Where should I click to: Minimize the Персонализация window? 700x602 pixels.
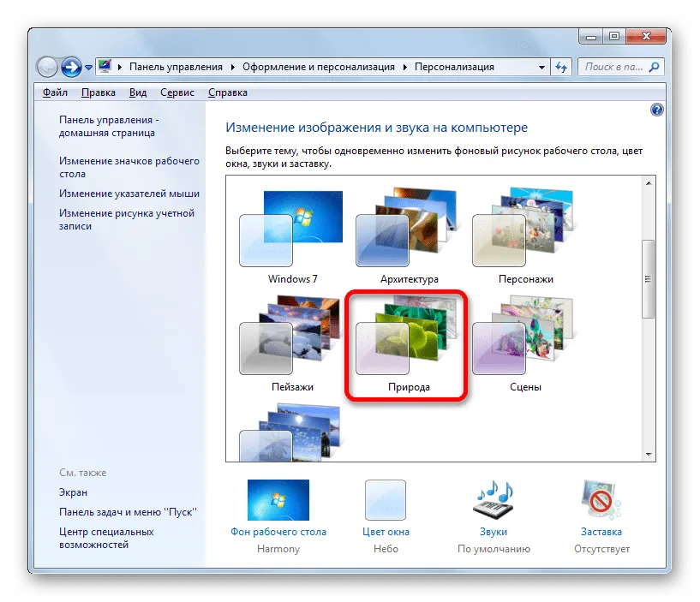pyautogui.click(x=591, y=37)
